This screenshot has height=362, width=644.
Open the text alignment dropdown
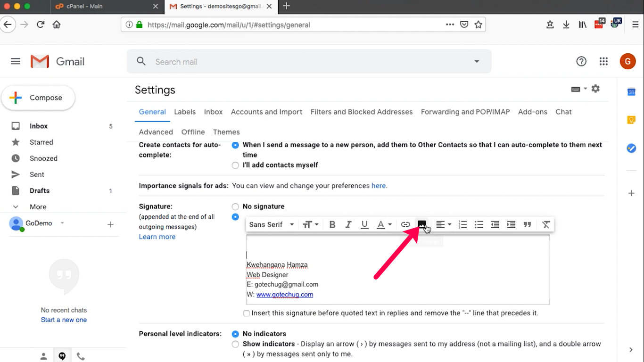click(x=444, y=224)
